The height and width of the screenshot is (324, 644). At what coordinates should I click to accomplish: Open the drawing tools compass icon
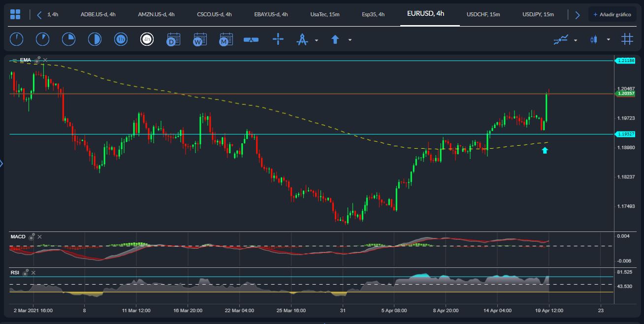pyautogui.click(x=303, y=39)
